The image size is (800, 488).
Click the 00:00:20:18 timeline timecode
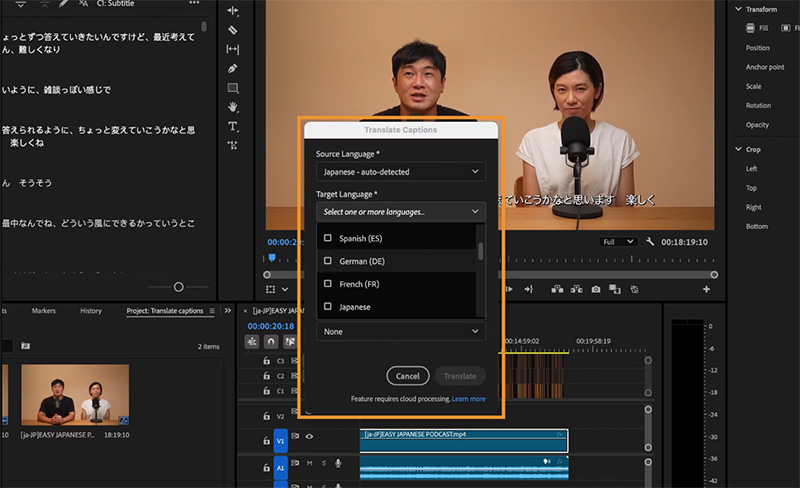[270, 326]
